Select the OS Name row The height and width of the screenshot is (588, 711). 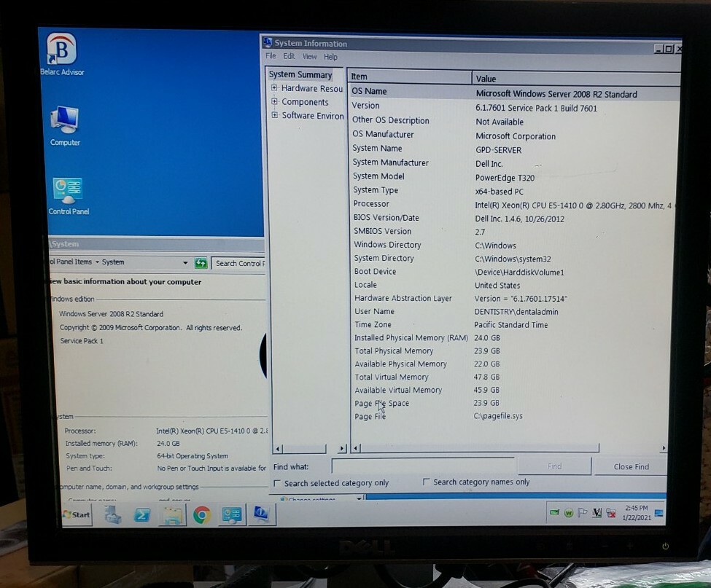514,93
